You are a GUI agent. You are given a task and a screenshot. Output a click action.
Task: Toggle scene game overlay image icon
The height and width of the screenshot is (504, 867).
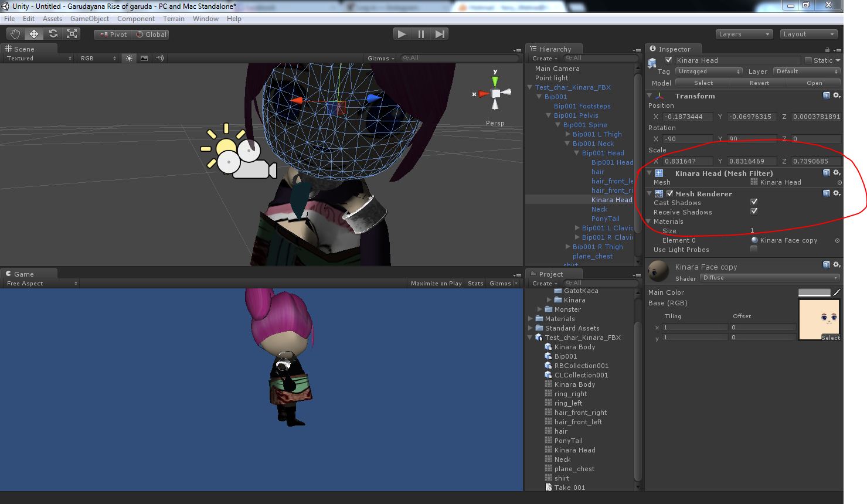144,58
